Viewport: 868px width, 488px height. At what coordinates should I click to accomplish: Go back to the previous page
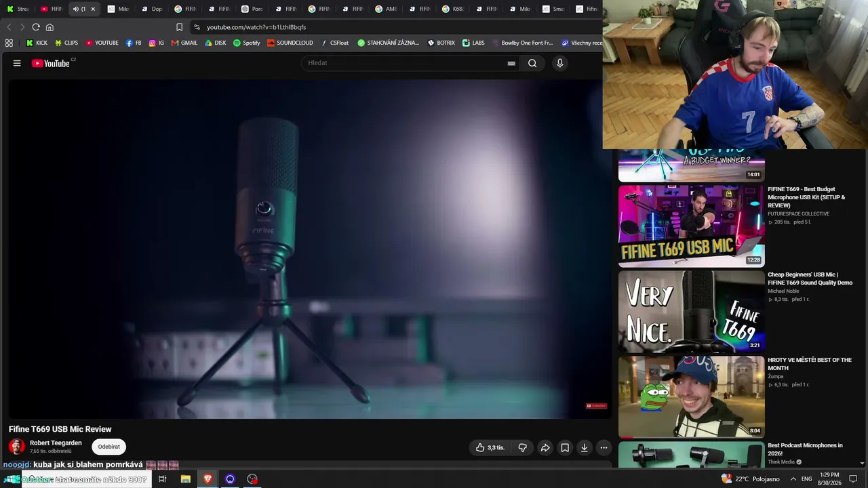click(9, 27)
